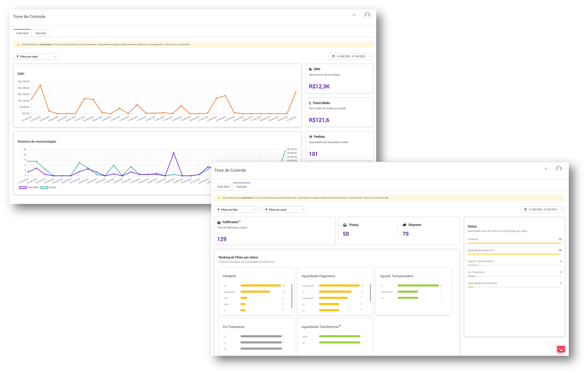Click the GMV tag icon

coord(310,69)
